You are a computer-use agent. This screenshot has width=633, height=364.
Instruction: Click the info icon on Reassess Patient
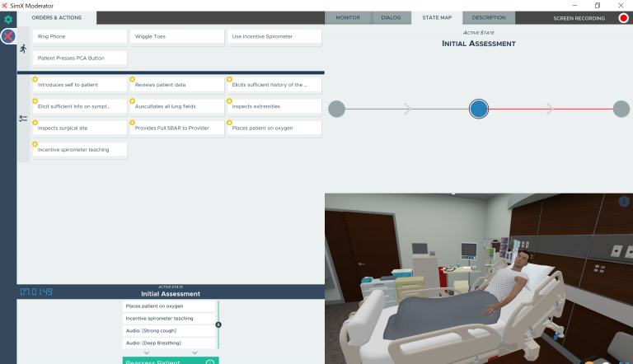tap(210, 362)
